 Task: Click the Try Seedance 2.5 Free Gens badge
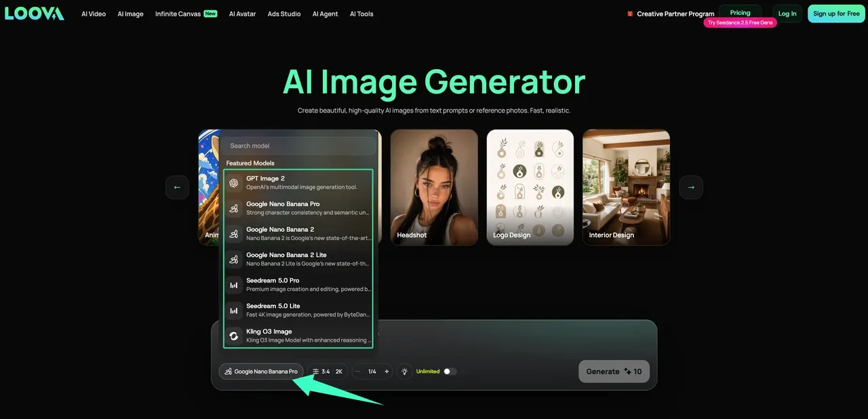coord(740,23)
